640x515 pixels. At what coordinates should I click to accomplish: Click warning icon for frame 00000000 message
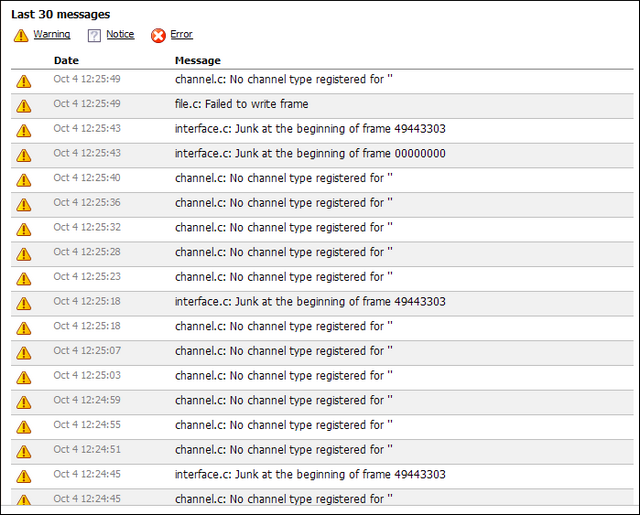24,155
